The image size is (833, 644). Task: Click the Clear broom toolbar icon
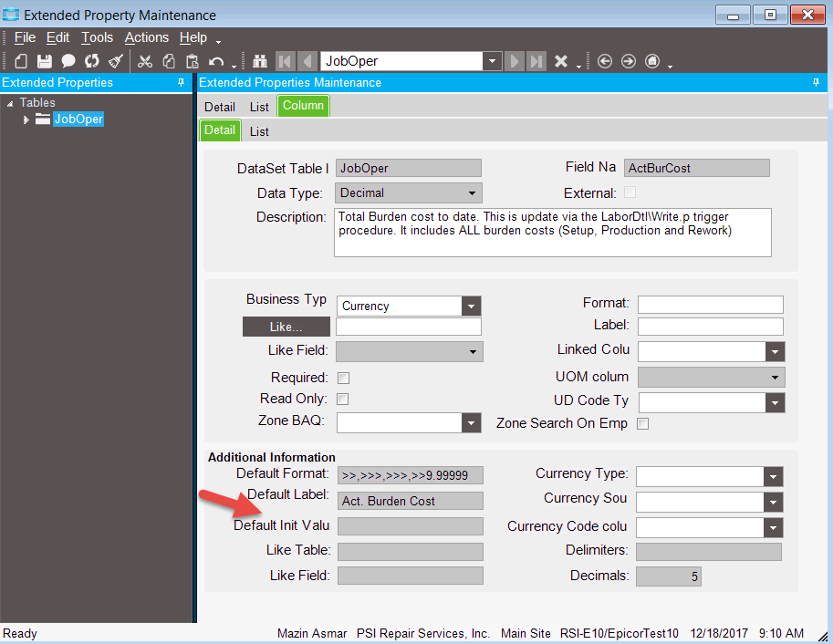point(116,61)
